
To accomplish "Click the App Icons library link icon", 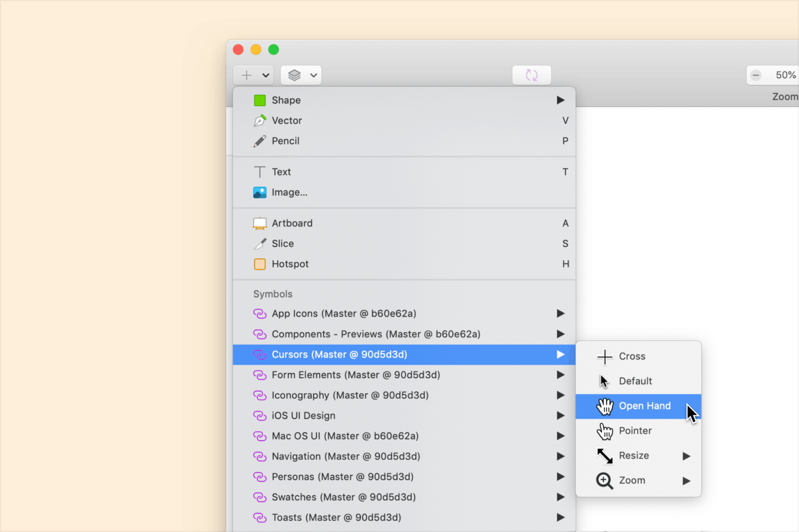I will point(260,314).
